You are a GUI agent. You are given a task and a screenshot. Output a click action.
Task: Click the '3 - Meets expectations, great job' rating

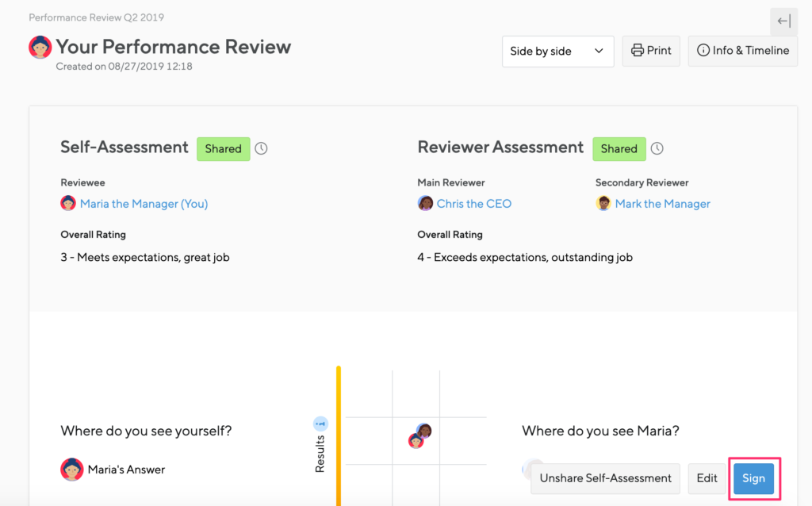[145, 258]
